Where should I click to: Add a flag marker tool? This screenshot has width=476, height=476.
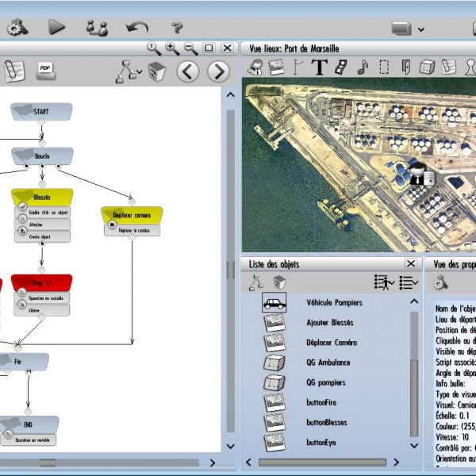pyautogui.click(x=297, y=67)
